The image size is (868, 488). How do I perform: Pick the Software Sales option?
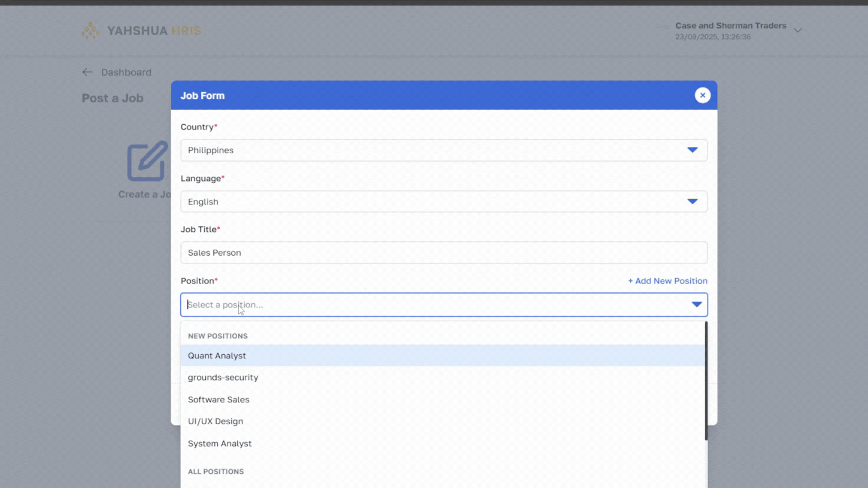(218, 399)
